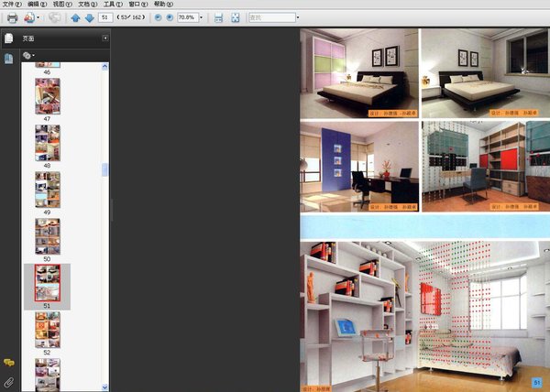Open the find box dropdown arrow
550x392 pixels.
pyautogui.click(x=298, y=17)
